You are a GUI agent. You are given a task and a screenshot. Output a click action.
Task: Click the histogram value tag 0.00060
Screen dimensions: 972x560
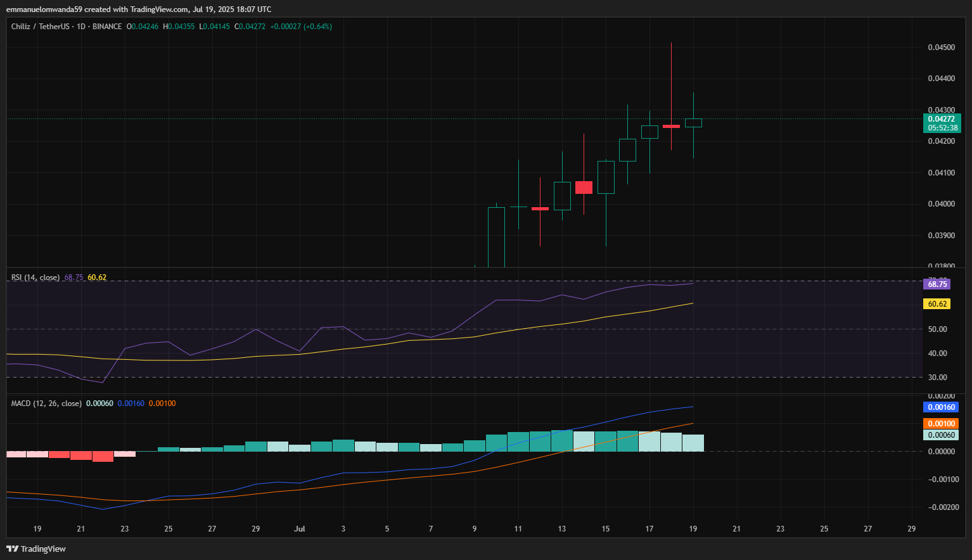[941, 435]
